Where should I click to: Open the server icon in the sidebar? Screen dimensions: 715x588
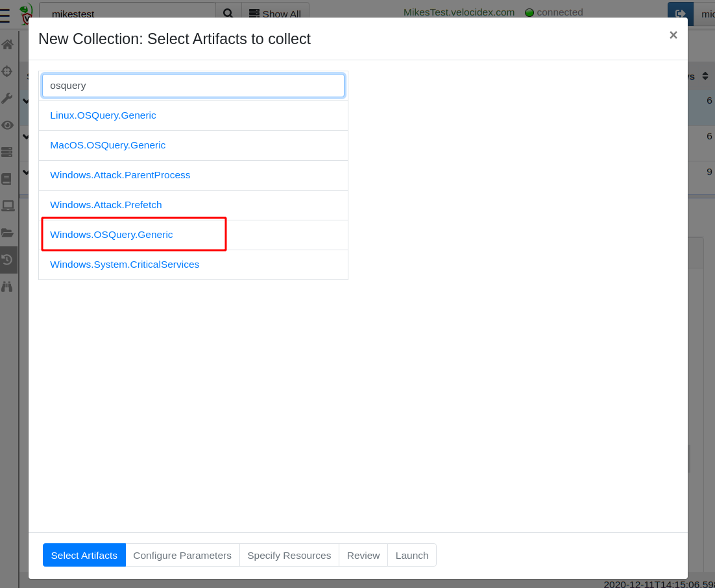tap(8, 152)
